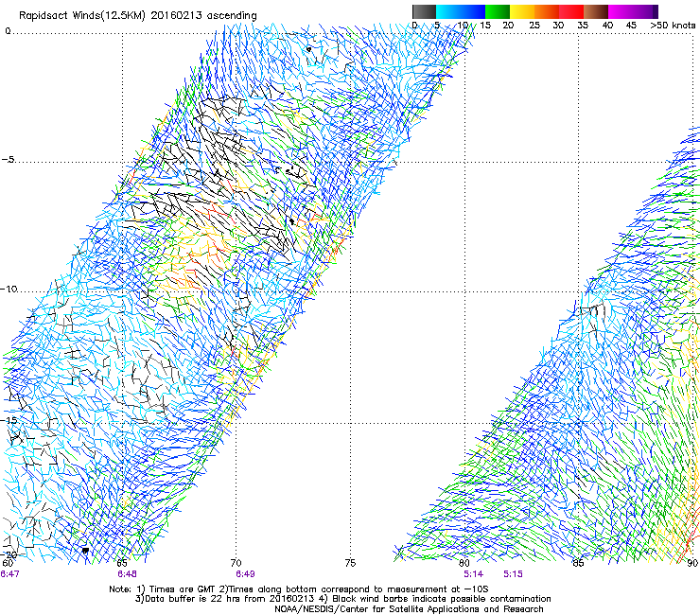The width and height of the screenshot is (700, 615).
Task: Click the gray 0-5 knots legend swatch
Action: [424, 11]
